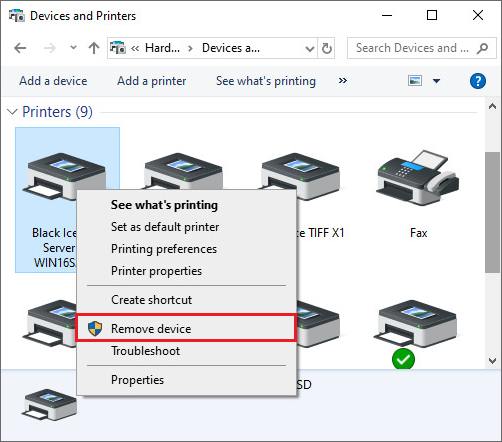The width and height of the screenshot is (502, 442).
Task: Select Set as default printer
Action: [165, 227]
